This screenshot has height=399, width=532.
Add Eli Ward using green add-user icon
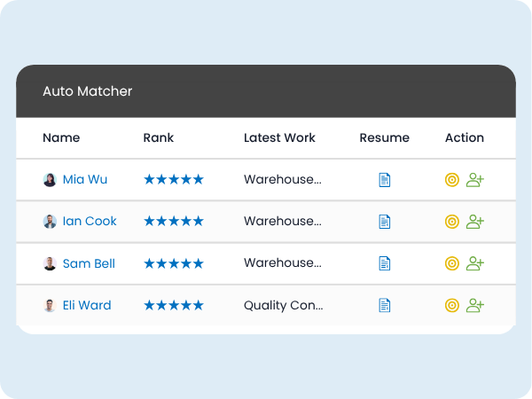click(475, 305)
